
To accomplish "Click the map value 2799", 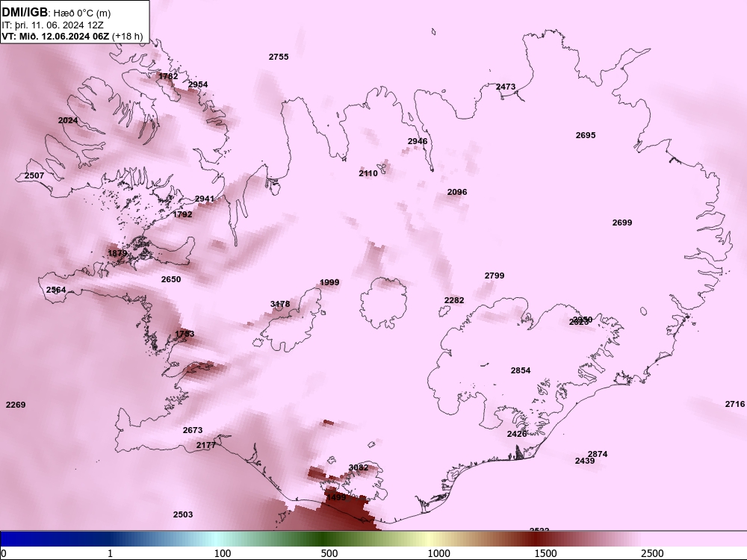I will [494, 276].
